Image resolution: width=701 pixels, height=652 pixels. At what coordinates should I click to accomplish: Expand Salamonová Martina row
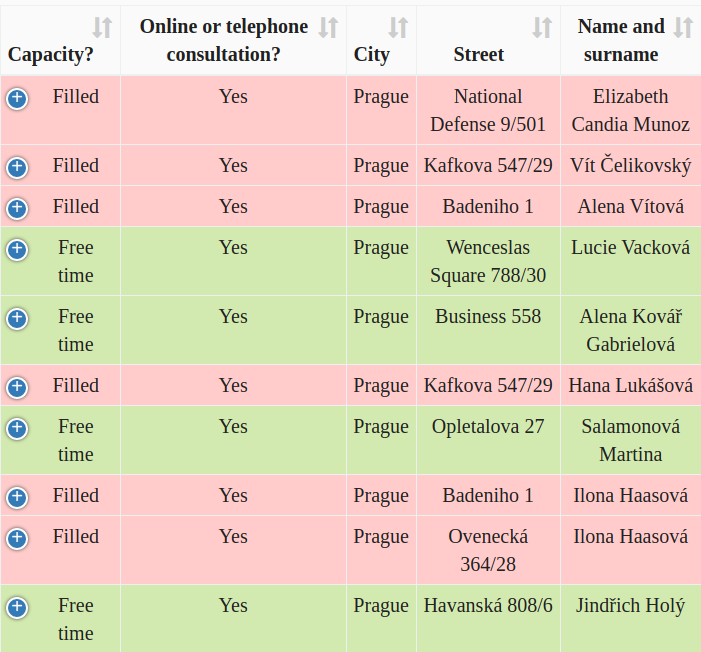(17, 428)
